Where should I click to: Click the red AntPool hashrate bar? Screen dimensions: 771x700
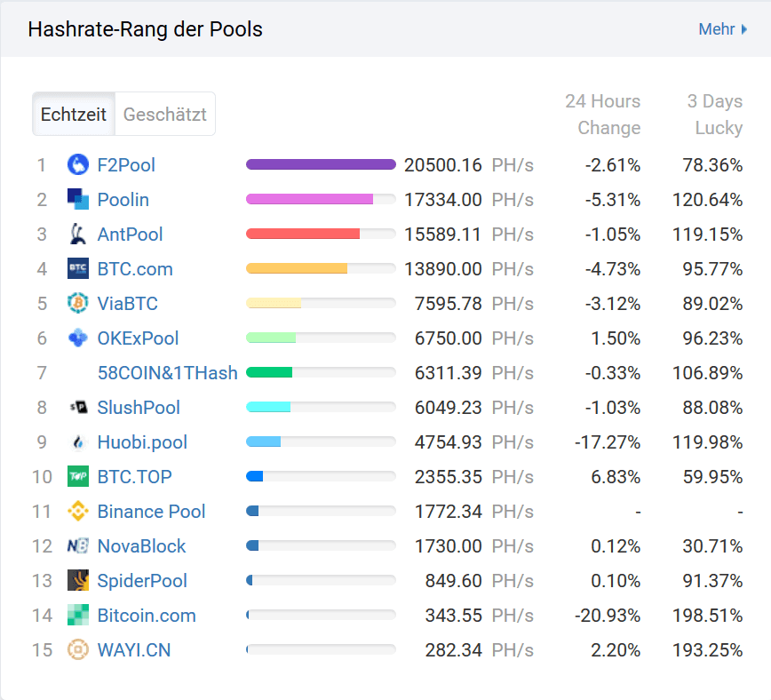click(302, 235)
